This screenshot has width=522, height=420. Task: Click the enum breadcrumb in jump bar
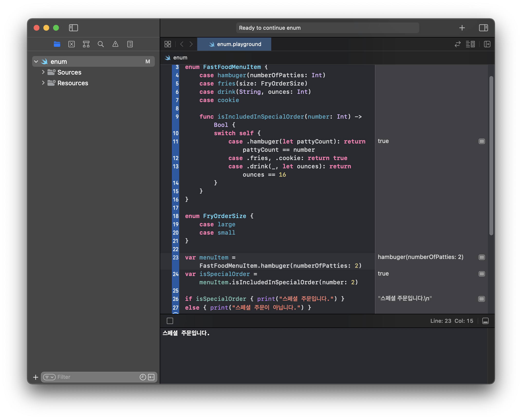tap(180, 58)
